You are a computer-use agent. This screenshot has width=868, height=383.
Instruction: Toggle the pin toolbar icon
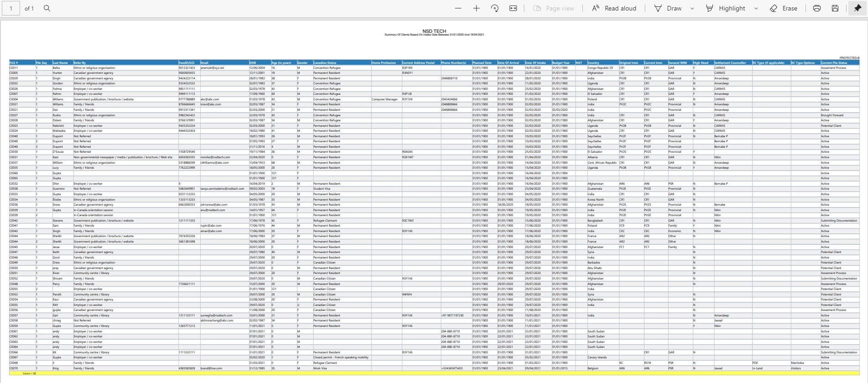click(858, 8)
